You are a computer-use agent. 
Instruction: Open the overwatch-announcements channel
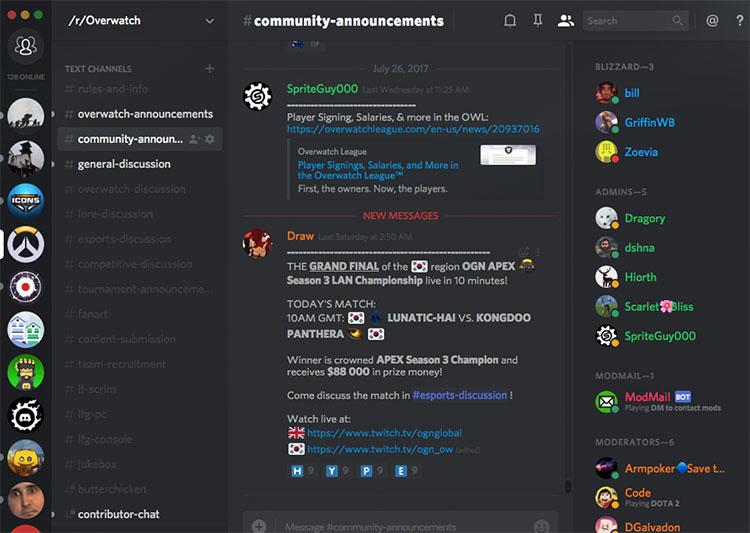pos(139,114)
